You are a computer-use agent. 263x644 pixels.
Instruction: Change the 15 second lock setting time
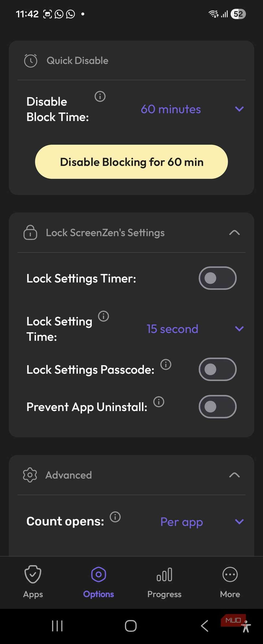tap(239, 328)
